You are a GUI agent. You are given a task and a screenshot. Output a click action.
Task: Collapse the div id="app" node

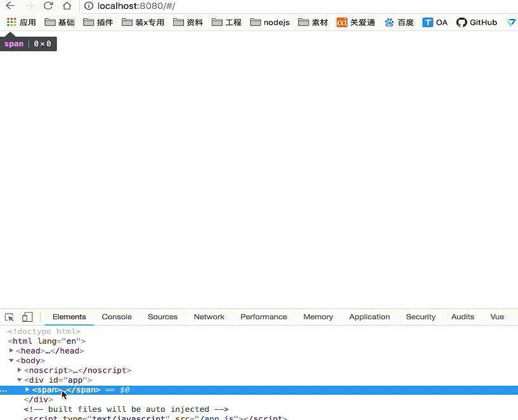(x=20, y=379)
